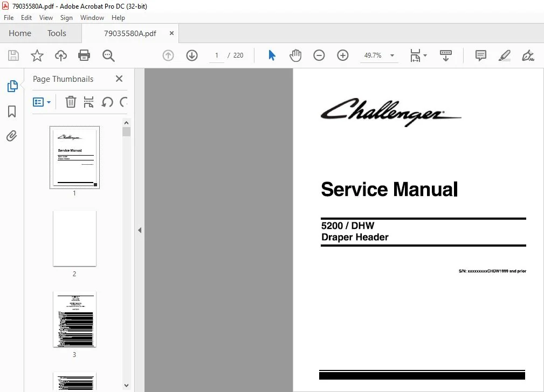Go to the next page arrow
The height and width of the screenshot is (392, 544).
192,55
